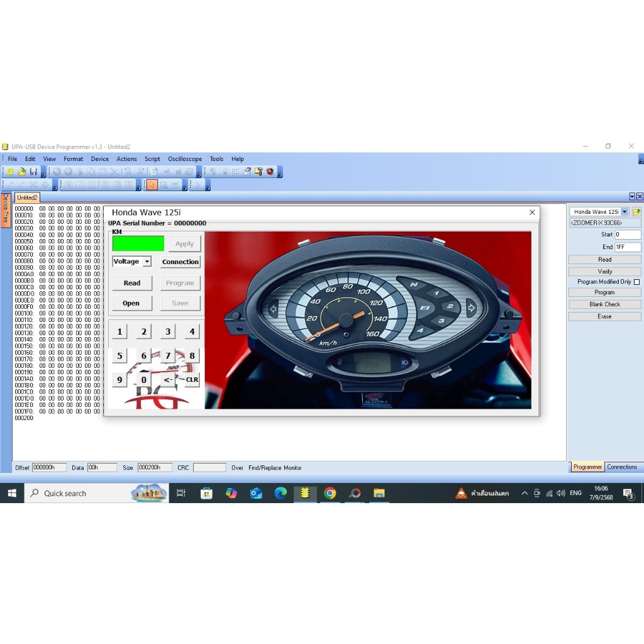Click the Outlook taskbar icon
Image resolution: width=644 pixels, height=644 pixels.
(256, 493)
